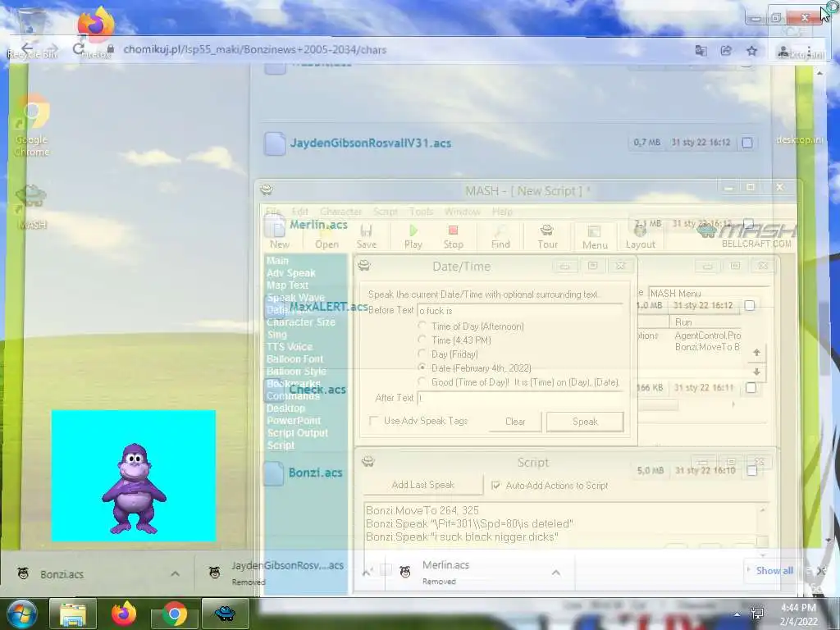The width and height of the screenshot is (840, 630).
Task: Open the Edit menu in MASH
Action: (299, 212)
